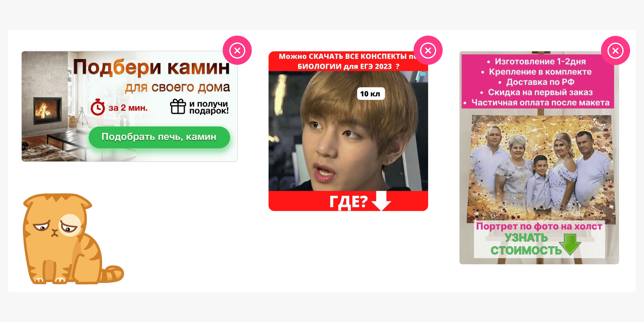Image resolution: width=644 pixels, height=322 pixels.
Task: Click the Подбери камин headline
Action: click(152, 67)
